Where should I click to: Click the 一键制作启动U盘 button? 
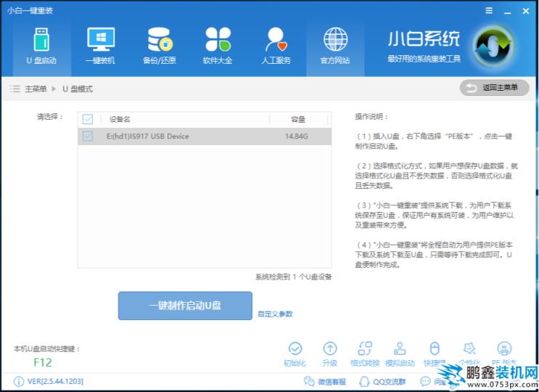(185, 306)
